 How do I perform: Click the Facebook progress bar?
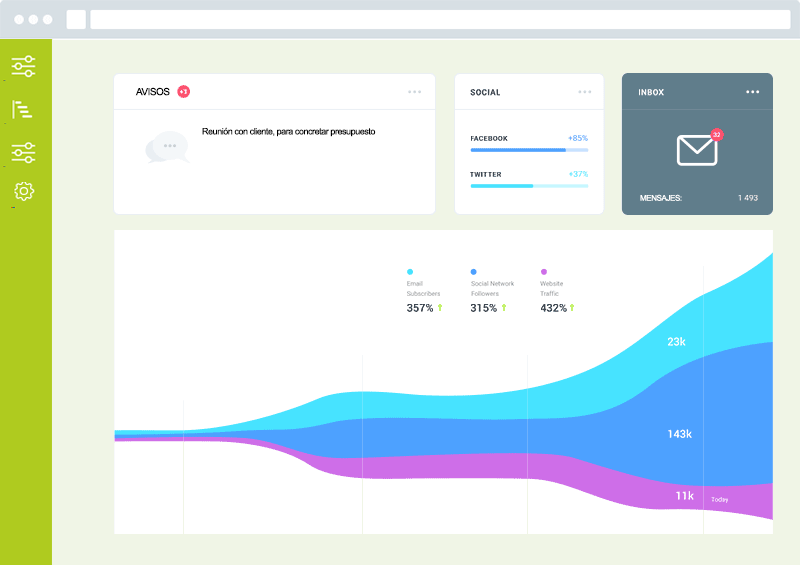[529, 150]
